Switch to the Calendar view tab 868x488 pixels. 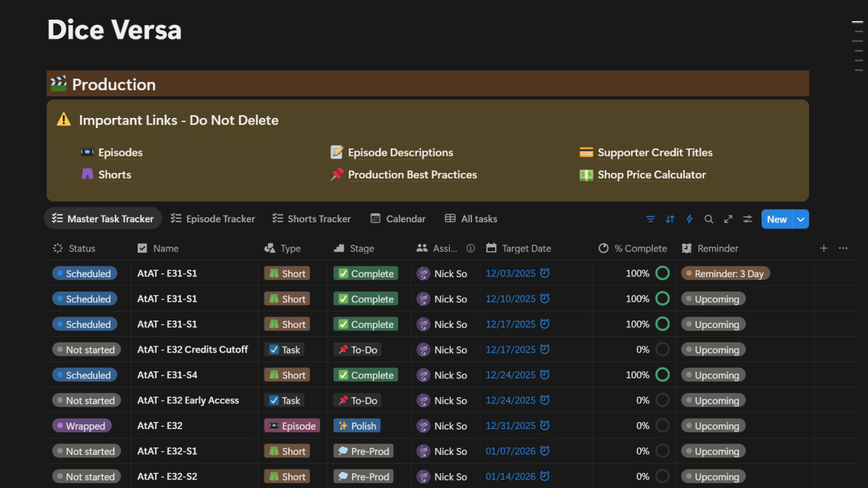398,219
